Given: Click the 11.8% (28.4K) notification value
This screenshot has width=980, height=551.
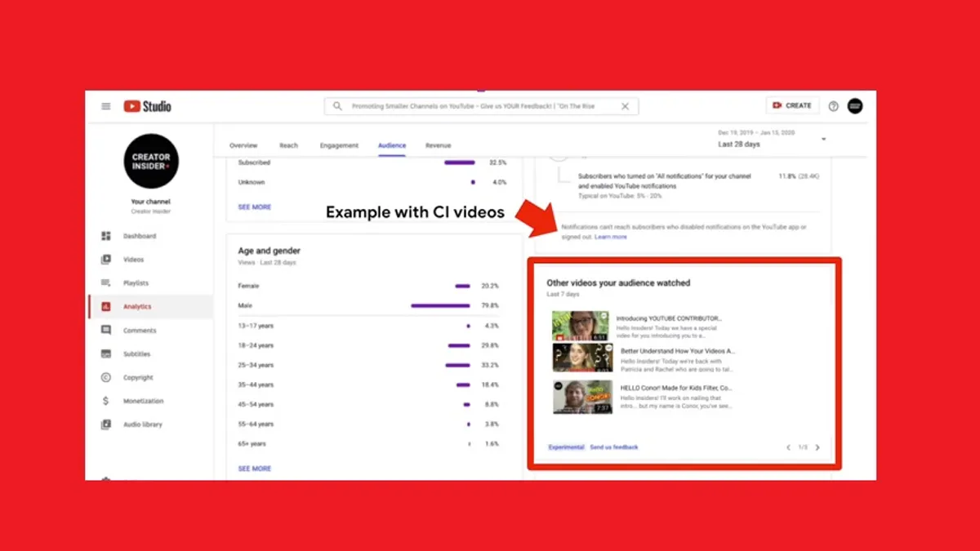Looking at the screenshot, I should coord(799,176).
